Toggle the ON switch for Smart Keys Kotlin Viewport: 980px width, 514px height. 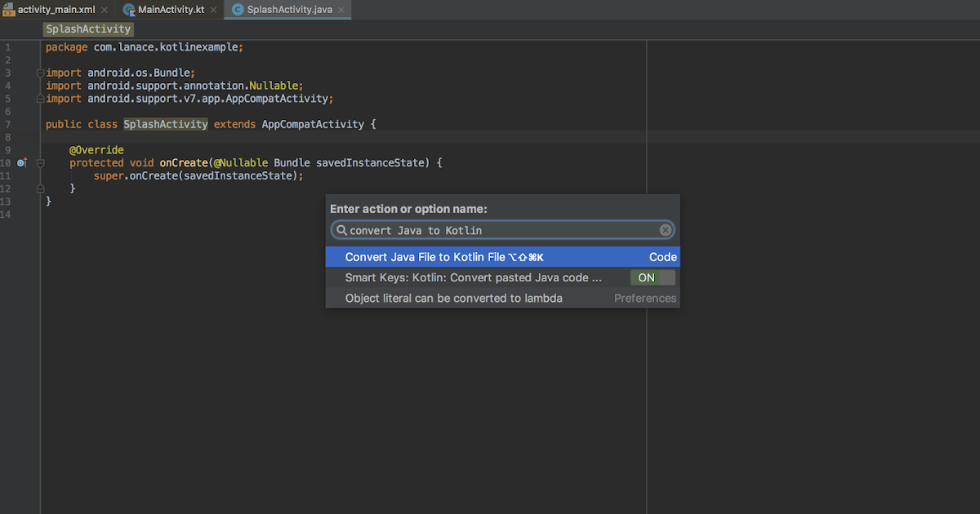(x=653, y=277)
